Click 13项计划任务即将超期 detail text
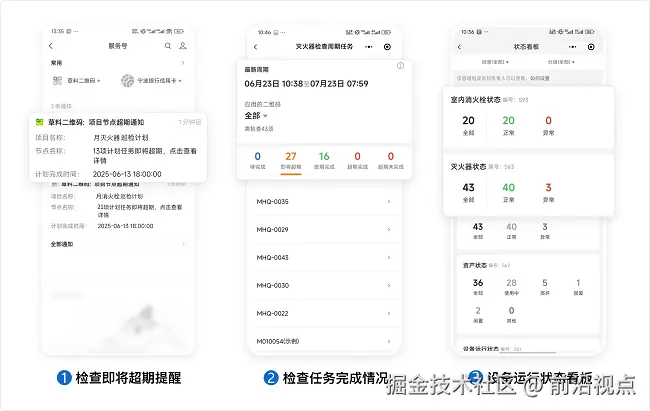This screenshot has width=650, height=411. [x=145, y=156]
